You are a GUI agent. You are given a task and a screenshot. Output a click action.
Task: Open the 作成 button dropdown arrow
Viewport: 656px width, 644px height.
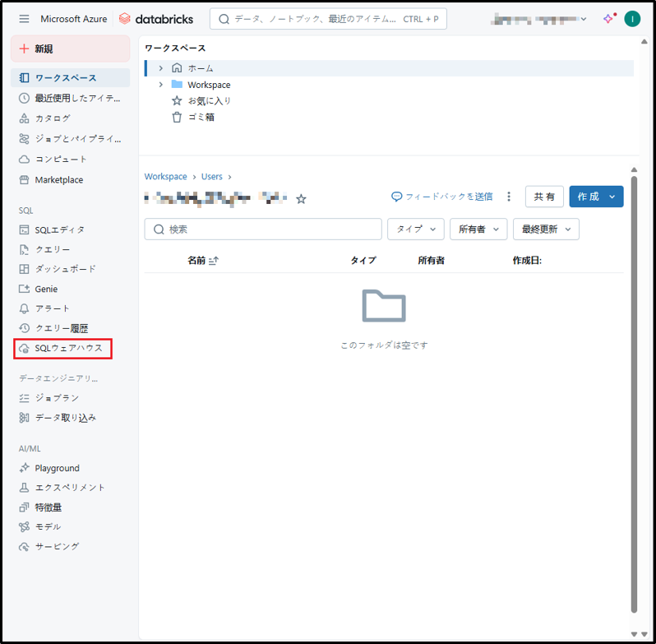(612, 197)
